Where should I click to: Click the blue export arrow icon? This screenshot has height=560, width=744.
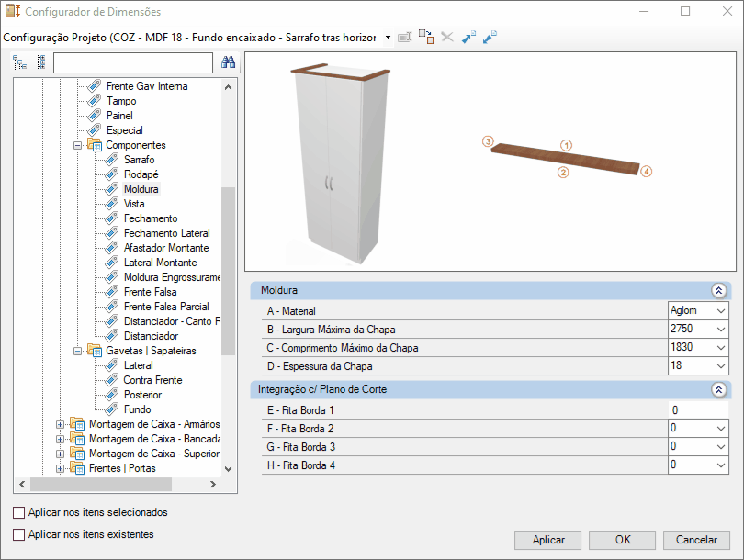[468, 37]
